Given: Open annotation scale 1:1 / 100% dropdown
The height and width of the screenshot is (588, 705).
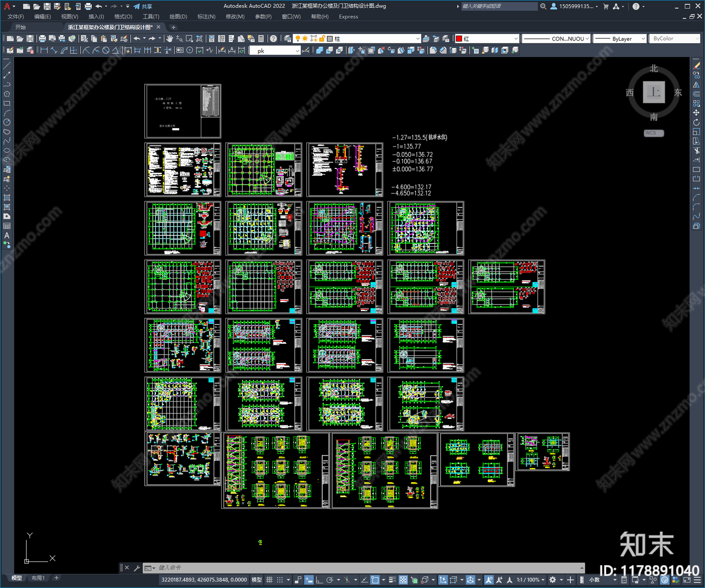Looking at the screenshot, I should (531, 580).
